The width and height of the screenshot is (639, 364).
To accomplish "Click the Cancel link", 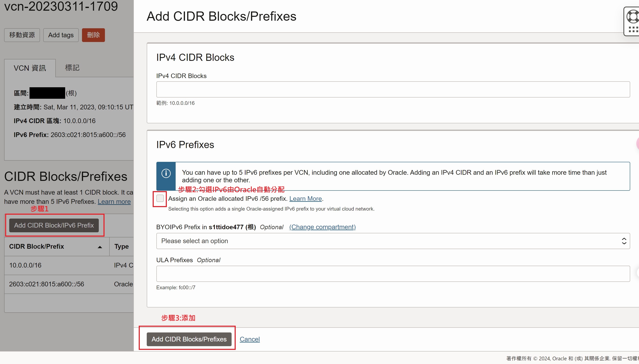I will click(250, 339).
